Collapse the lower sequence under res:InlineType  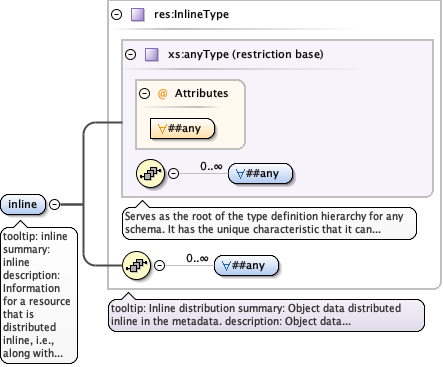160,265
